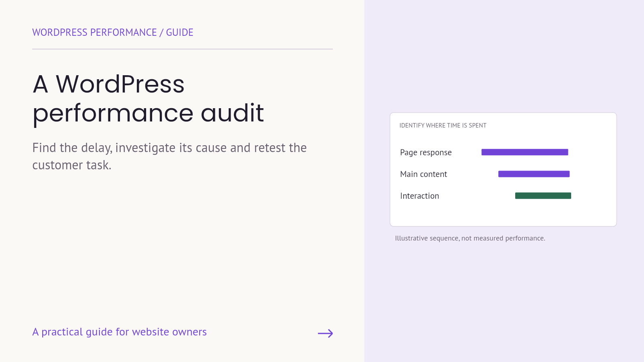Select the heading 'A WordPress performance audit'
This screenshot has width=644, height=362.
[x=148, y=99]
